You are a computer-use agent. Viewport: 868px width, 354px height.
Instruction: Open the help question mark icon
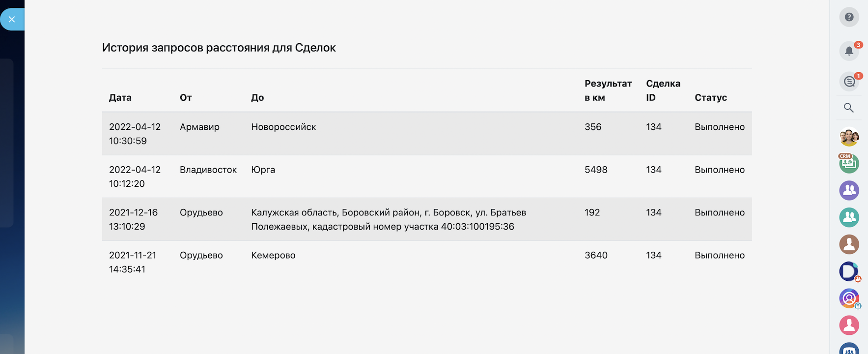[x=849, y=17]
